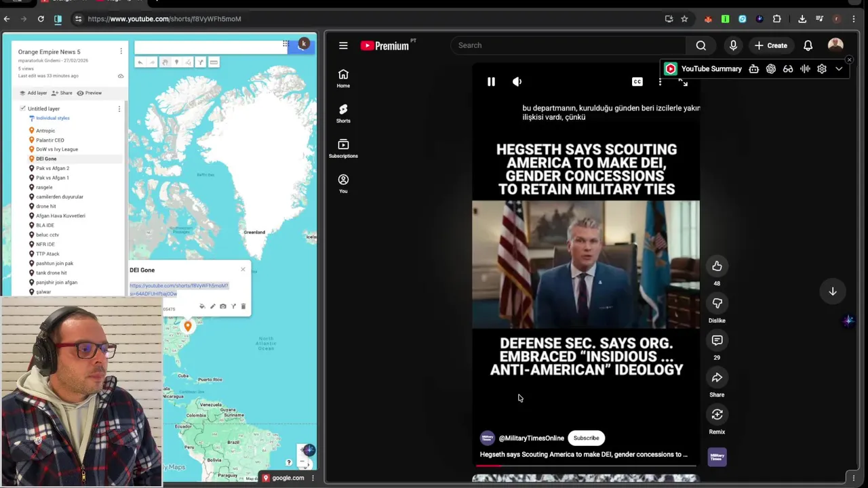Open the Short's three-dot more menu

pyautogui.click(x=660, y=81)
